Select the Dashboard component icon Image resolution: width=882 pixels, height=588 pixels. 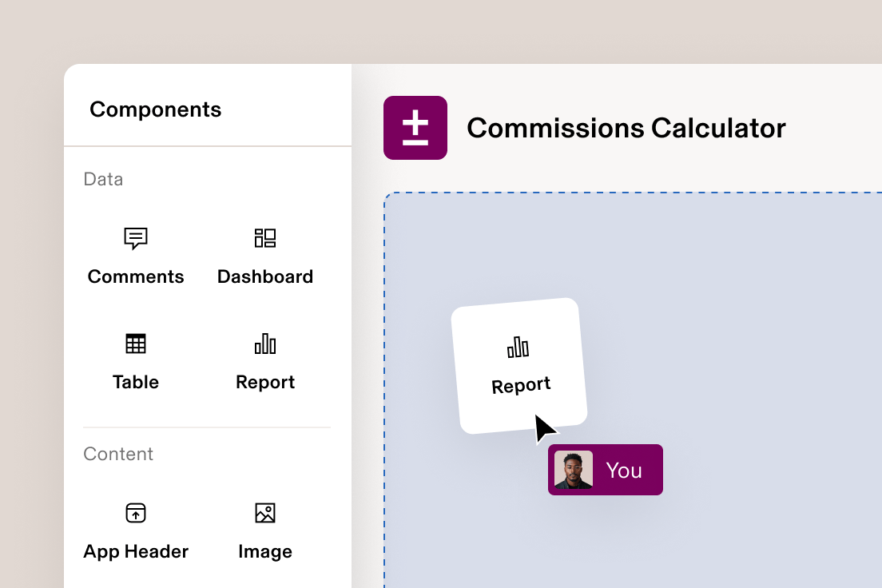click(x=265, y=238)
